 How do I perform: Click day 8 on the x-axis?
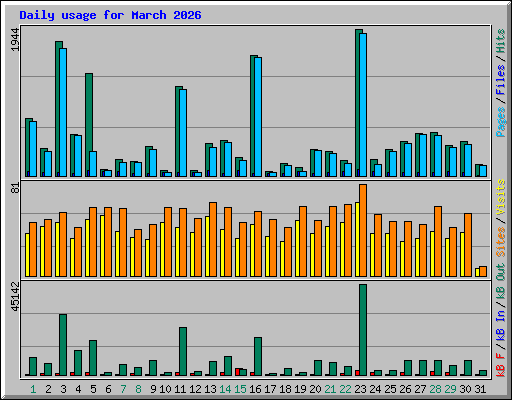point(138,389)
